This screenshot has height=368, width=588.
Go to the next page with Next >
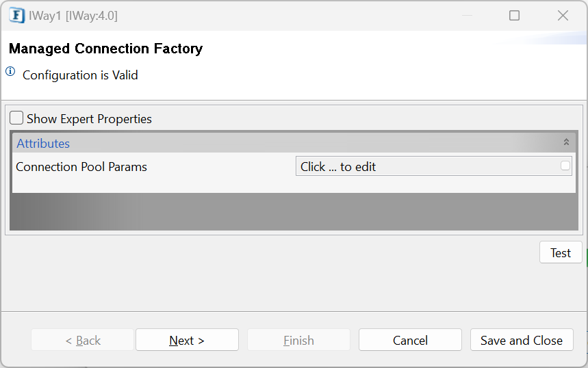(x=187, y=340)
